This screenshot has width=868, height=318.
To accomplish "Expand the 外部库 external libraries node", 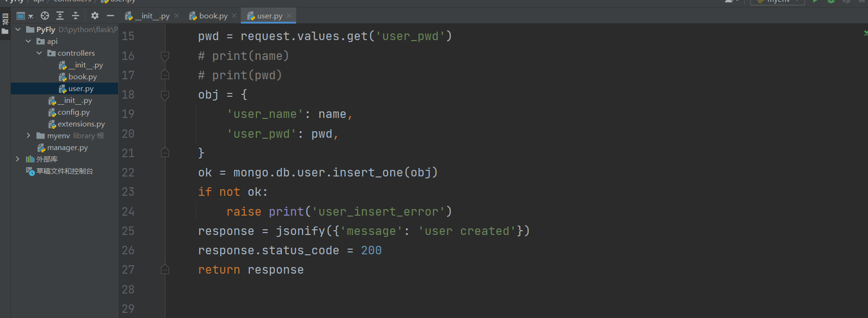I will point(17,159).
